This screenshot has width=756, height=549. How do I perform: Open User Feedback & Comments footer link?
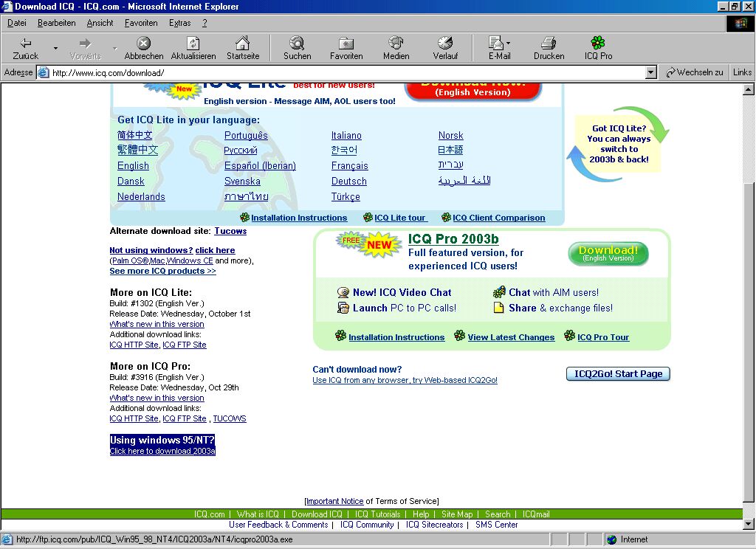[x=278, y=525]
